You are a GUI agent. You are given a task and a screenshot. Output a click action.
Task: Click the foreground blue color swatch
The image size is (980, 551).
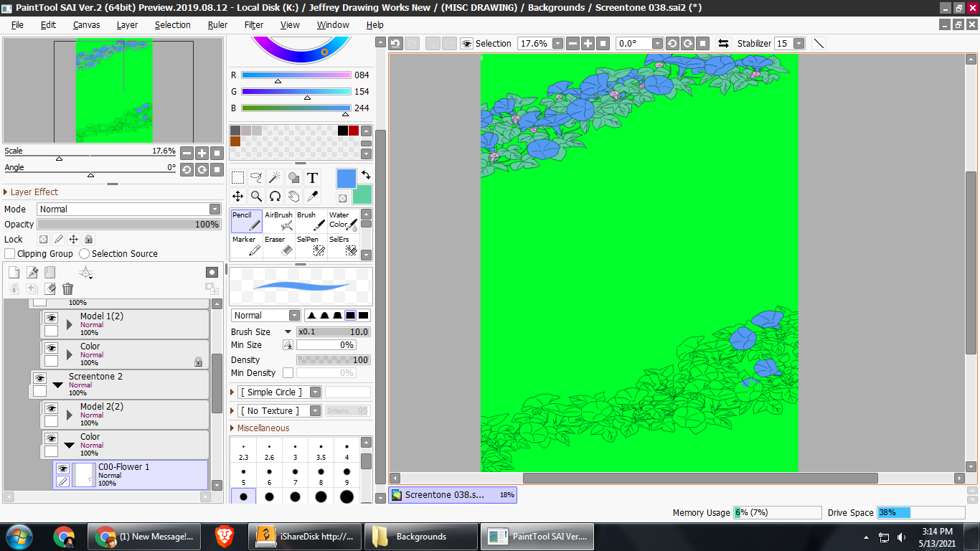(x=346, y=179)
